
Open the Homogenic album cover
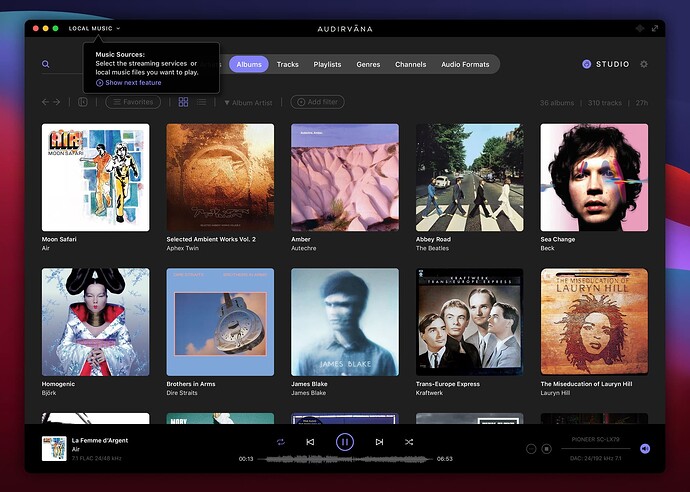pos(95,322)
